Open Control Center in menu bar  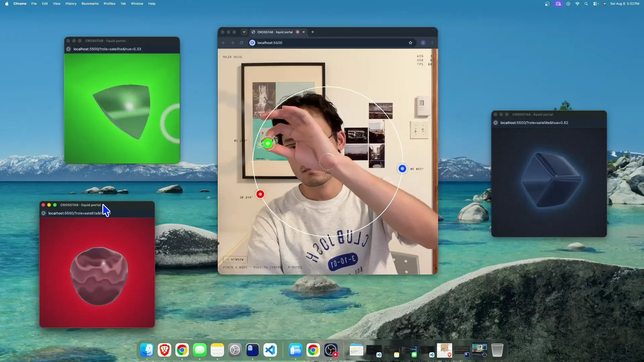coord(596,4)
